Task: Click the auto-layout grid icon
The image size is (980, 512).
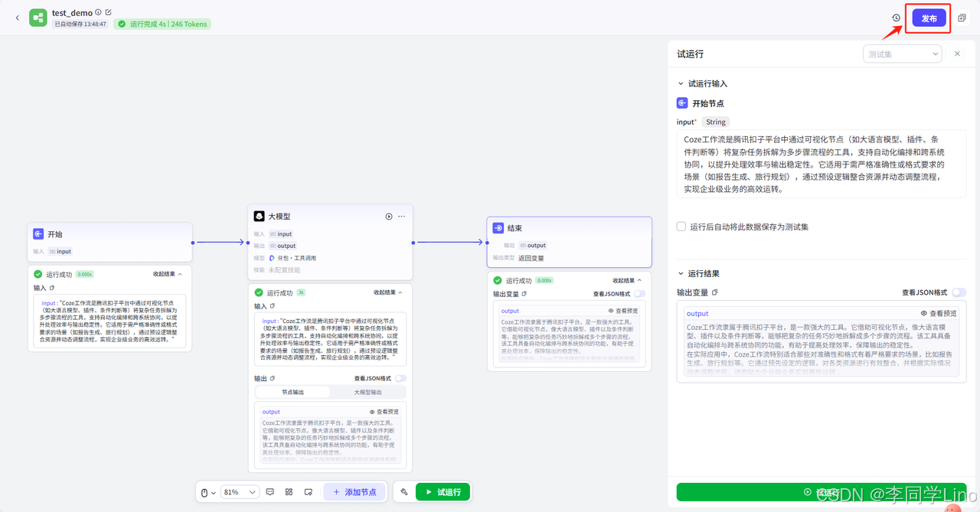Action: click(x=289, y=492)
